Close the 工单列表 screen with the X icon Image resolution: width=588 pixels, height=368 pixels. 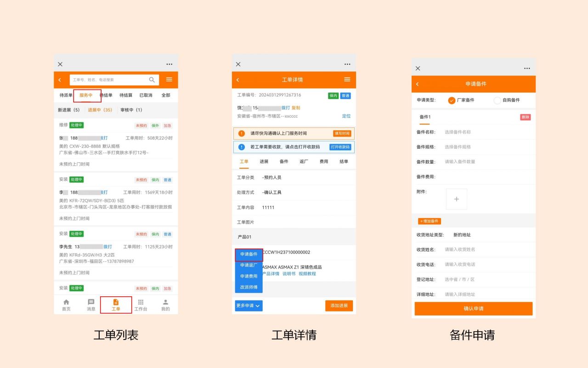pyautogui.click(x=60, y=64)
